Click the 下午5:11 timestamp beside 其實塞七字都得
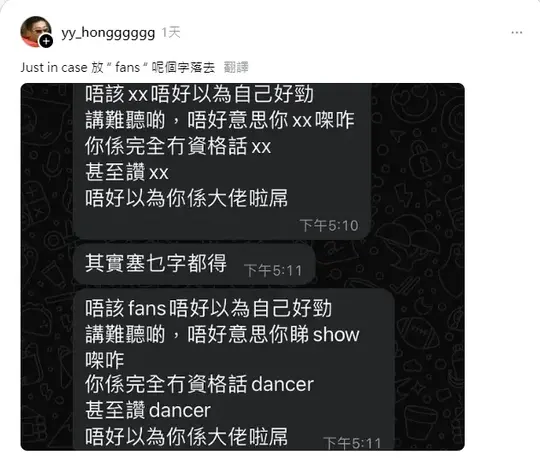The height and width of the screenshot is (461, 540). coord(273,271)
